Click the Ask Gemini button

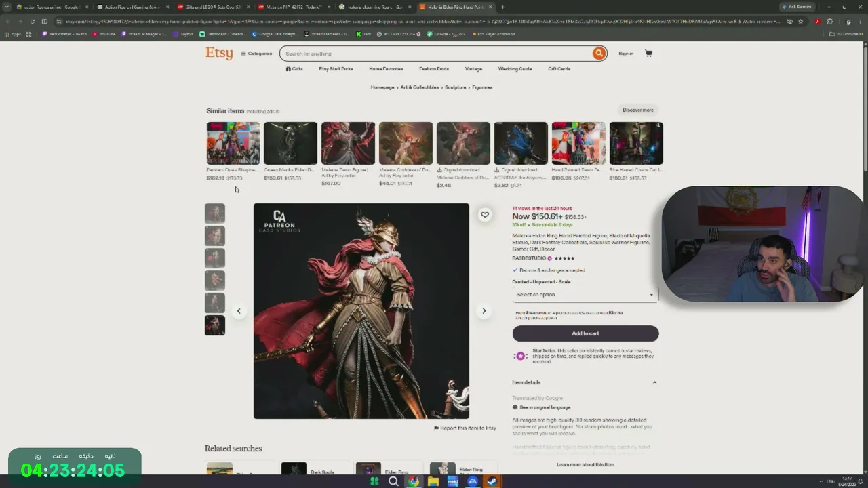(797, 7)
